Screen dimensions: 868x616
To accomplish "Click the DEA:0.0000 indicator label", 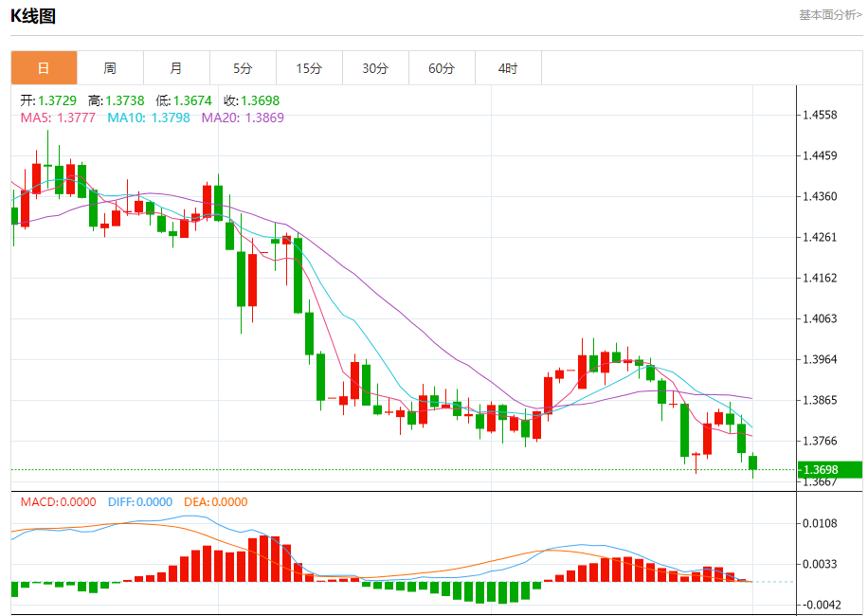I will pos(216,502).
